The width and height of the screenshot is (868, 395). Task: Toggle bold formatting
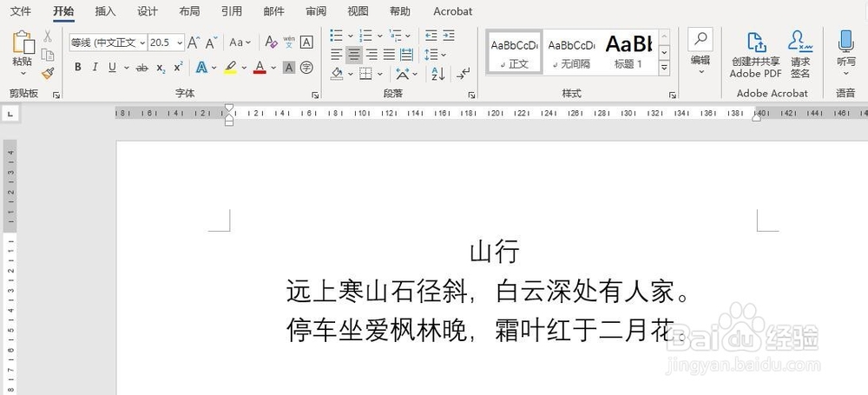[x=78, y=68]
